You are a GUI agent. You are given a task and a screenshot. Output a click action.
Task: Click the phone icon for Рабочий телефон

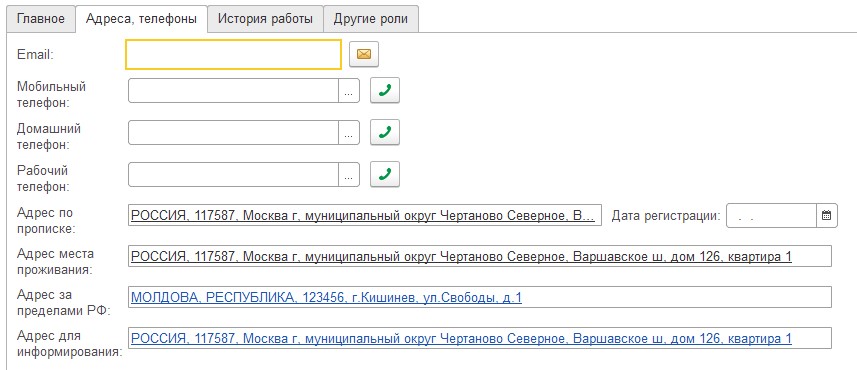point(385,174)
